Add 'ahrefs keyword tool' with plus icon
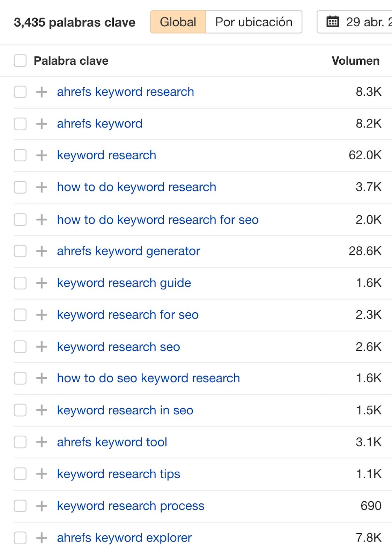The height and width of the screenshot is (559, 392). coord(42,442)
